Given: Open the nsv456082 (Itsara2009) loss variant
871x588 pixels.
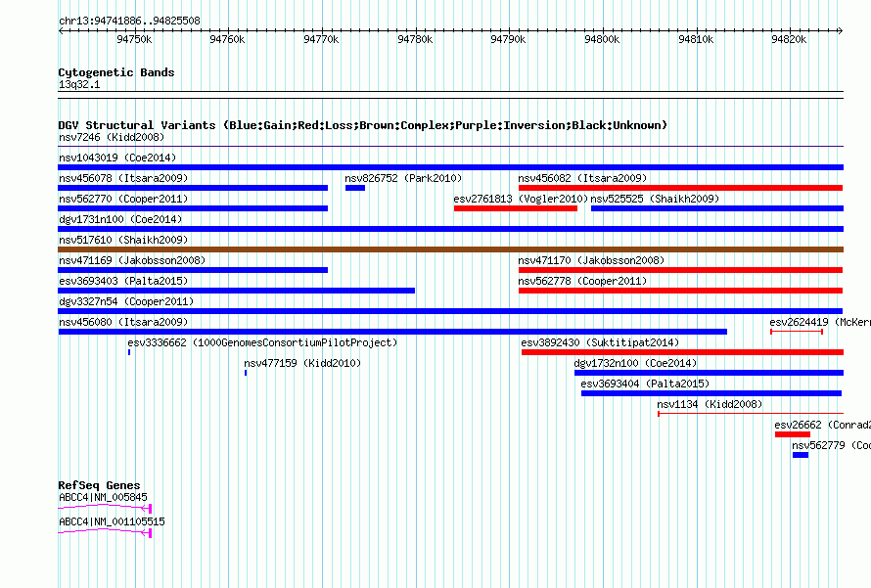Looking at the screenshot, I should tap(680, 188).
